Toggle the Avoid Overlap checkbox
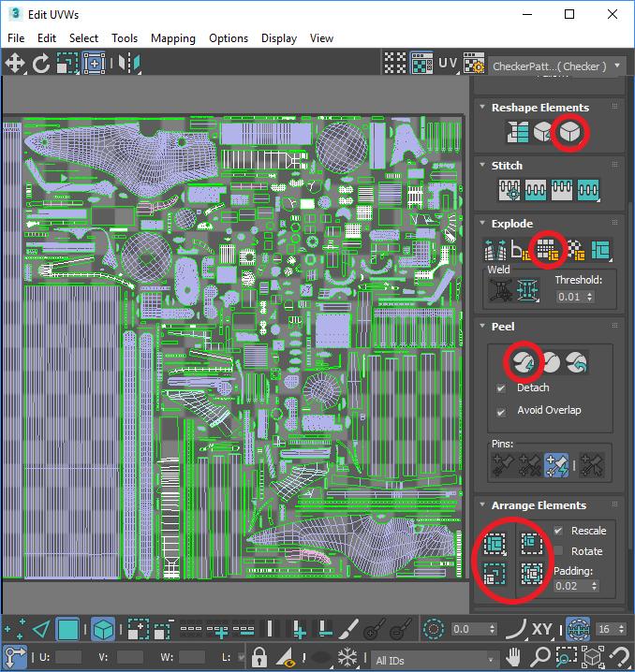 point(501,412)
